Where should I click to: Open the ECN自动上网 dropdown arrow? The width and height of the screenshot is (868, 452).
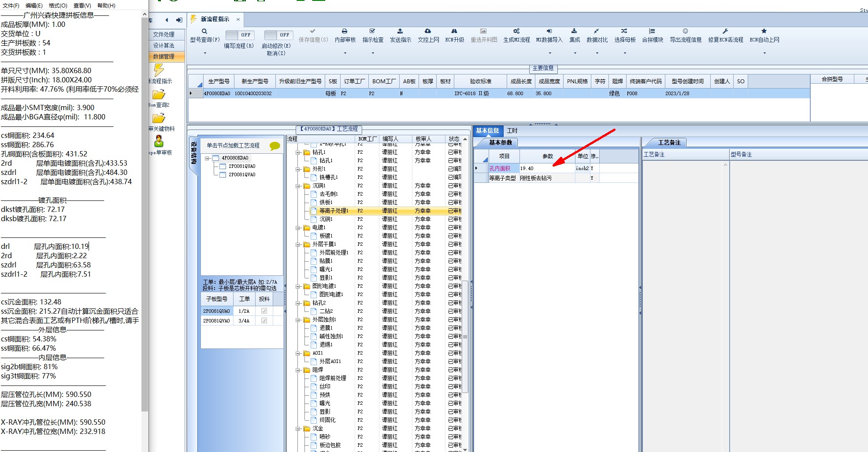click(x=764, y=53)
